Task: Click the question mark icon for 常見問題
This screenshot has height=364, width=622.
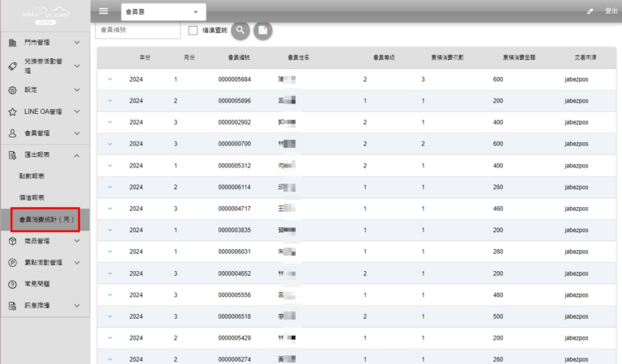Action: point(12,285)
